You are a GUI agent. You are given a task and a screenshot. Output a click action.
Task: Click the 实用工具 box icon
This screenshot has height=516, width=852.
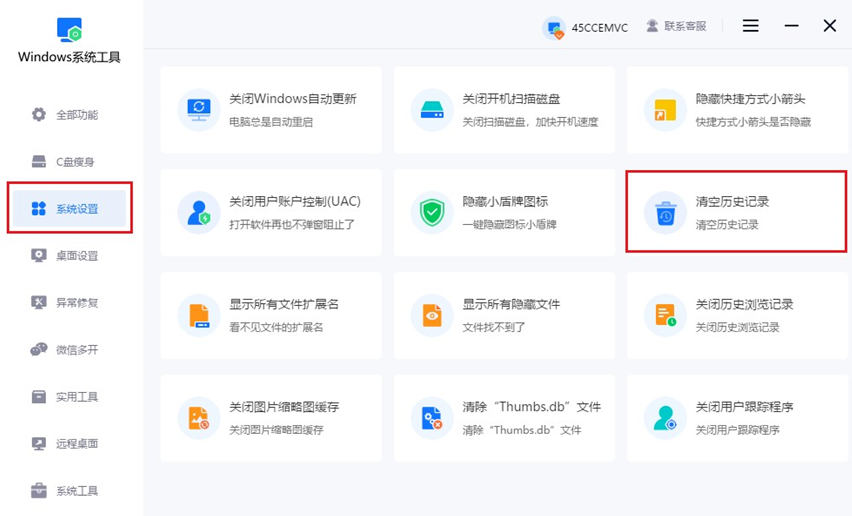click(39, 397)
